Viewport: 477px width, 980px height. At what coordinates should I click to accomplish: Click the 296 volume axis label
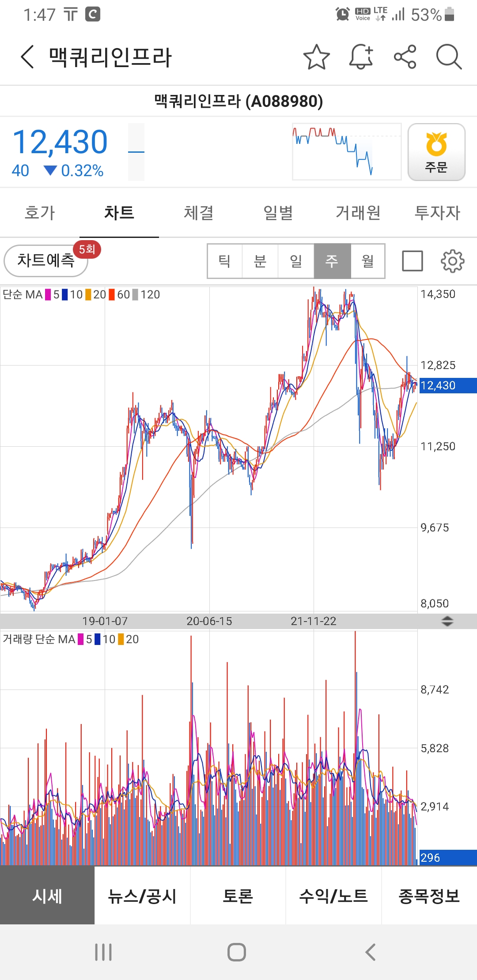pos(448,857)
